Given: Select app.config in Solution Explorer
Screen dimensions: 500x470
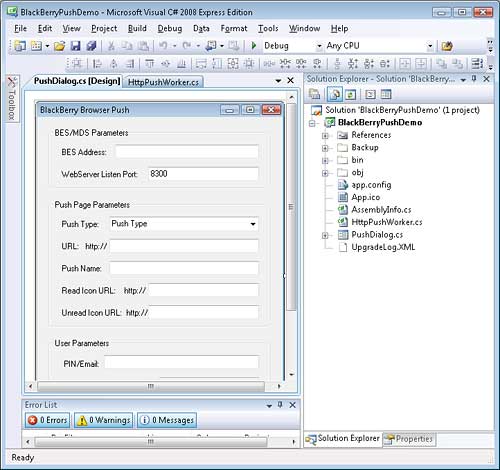Looking at the screenshot, I should click(x=371, y=185).
